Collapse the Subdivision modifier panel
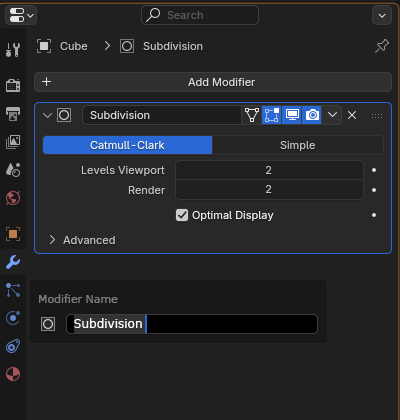Viewport: 400px width, 420px height. coord(47,115)
